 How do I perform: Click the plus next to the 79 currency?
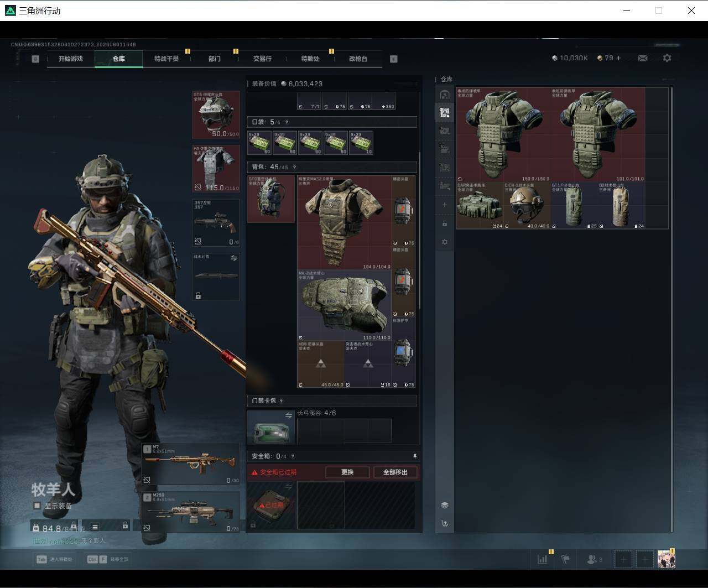[x=618, y=58]
